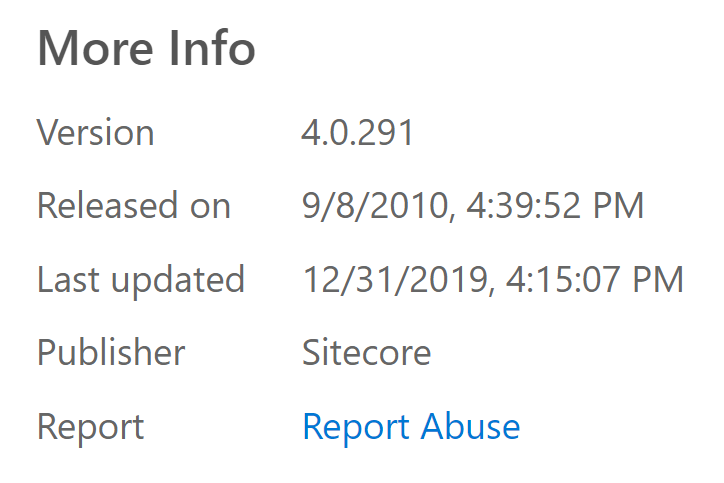724x483 pixels.
Task: Click the More Info heading
Action: coord(146,49)
